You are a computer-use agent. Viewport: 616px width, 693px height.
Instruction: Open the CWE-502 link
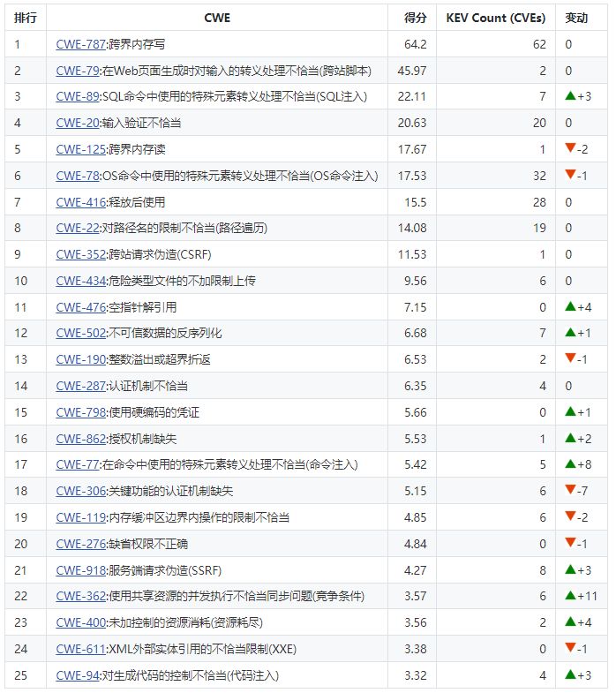coord(81,333)
